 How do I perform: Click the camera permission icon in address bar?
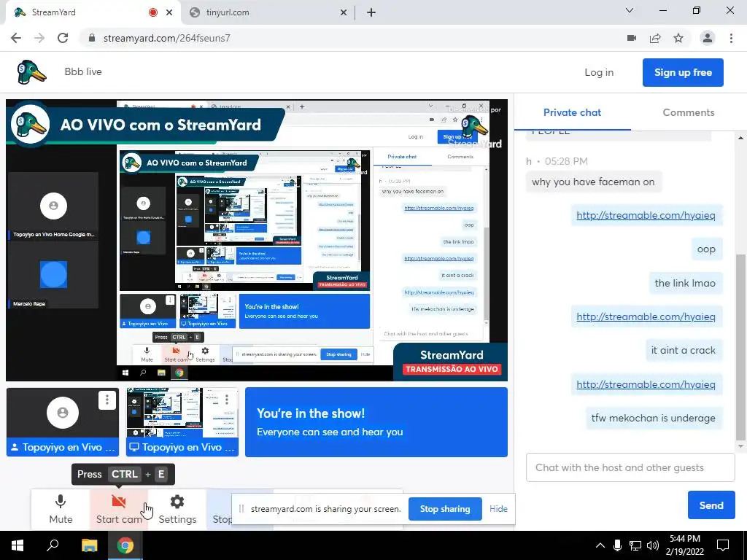632,38
